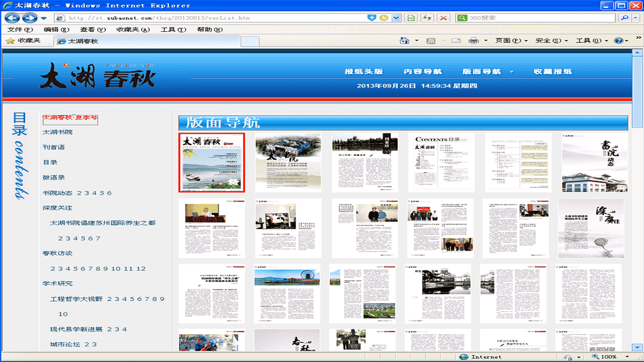Open the 深度关注 lotus page thumbnail
The image size is (644, 362).
point(591,228)
